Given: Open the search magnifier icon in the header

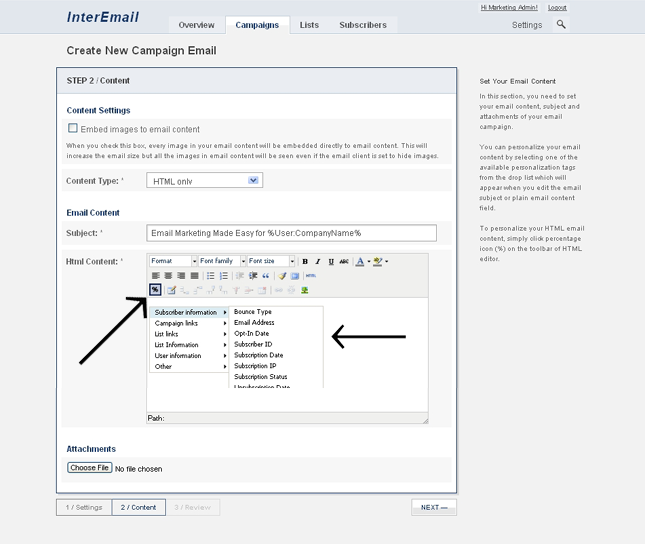Looking at the screenshot, I should [x=561, y=25].
